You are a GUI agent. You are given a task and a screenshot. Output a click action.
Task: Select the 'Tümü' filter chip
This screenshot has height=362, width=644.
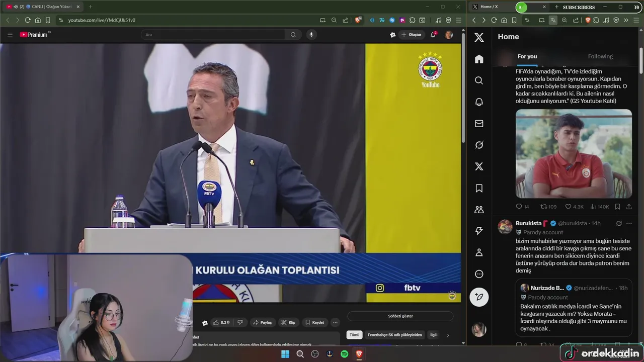click(x=355, y=335)
